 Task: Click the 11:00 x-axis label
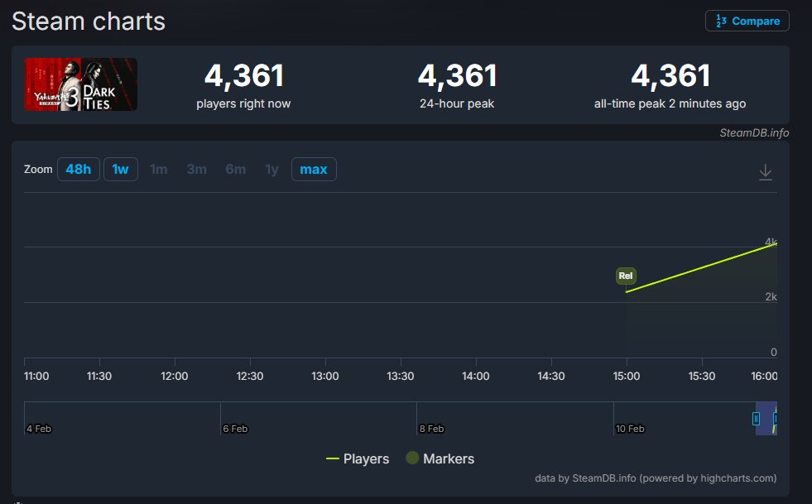[x=36, y=376]
